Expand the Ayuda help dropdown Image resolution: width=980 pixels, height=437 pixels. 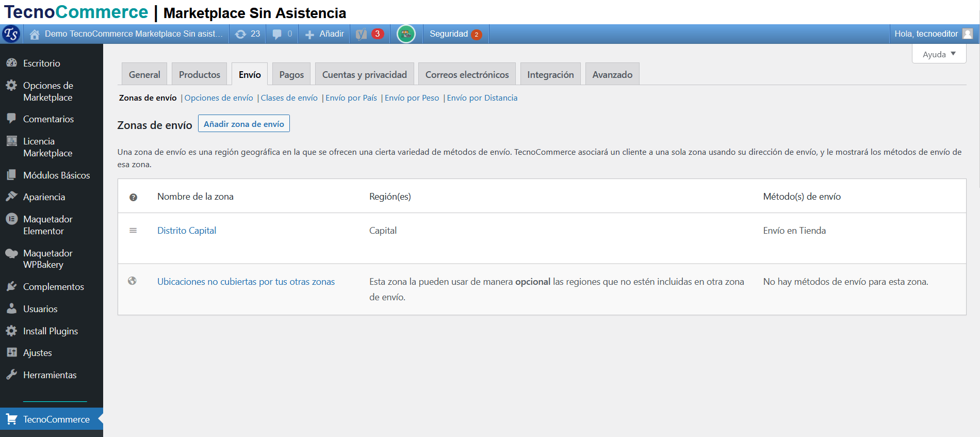[x=939, y=54]
